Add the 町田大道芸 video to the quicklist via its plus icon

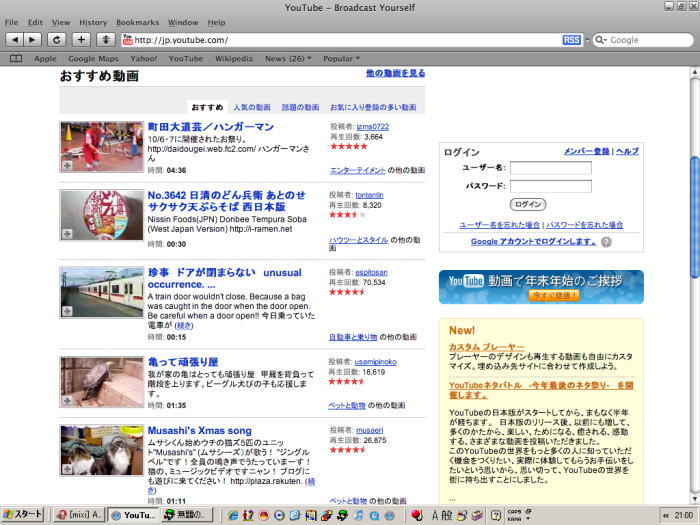(67, 166)
